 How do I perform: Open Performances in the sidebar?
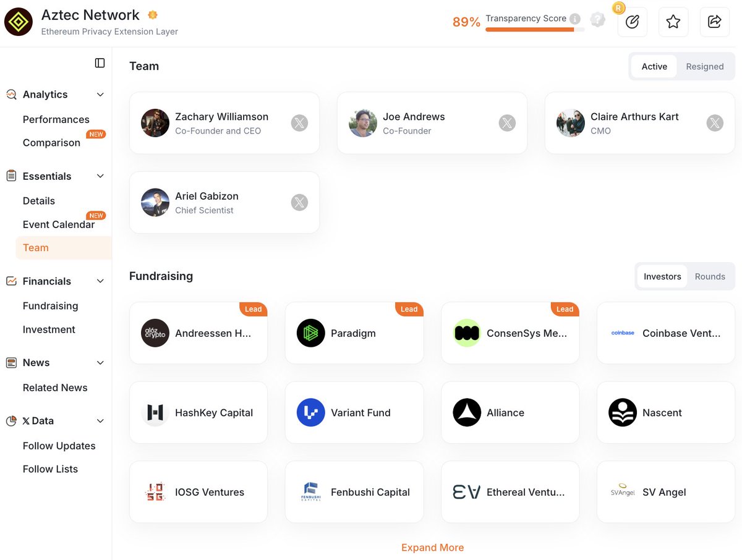tap(56, 119)
